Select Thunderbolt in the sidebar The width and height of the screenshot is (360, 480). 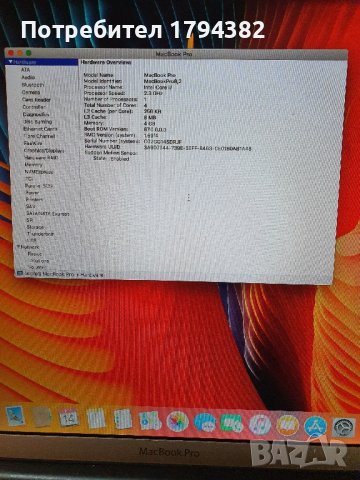click(41, 234)
